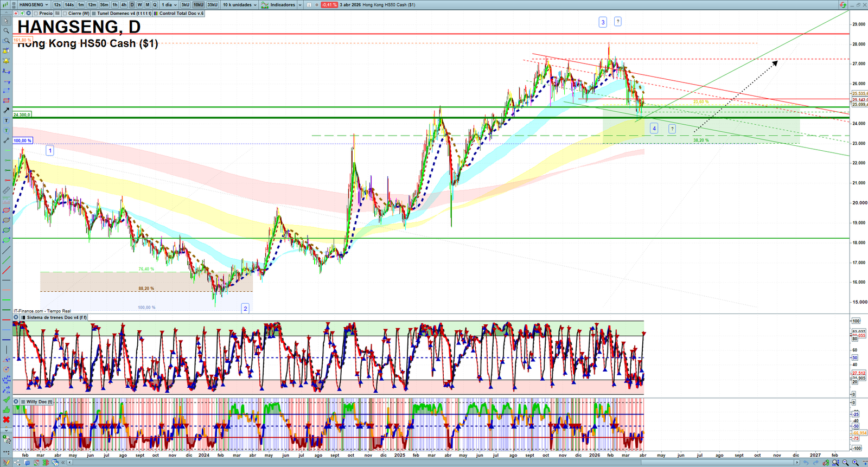Choose the black diagonal line tool
This screenshot has width=868, height=467.
(6, 250)
